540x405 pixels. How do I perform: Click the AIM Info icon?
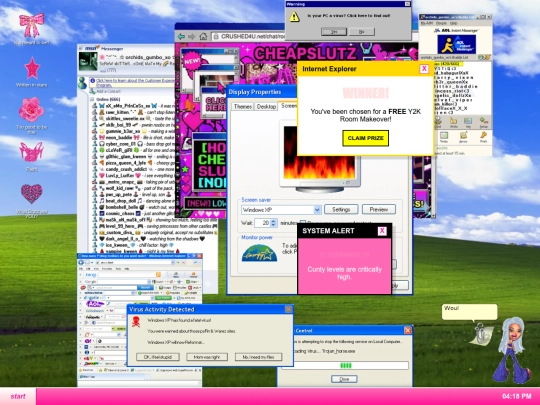pos(468,122)
